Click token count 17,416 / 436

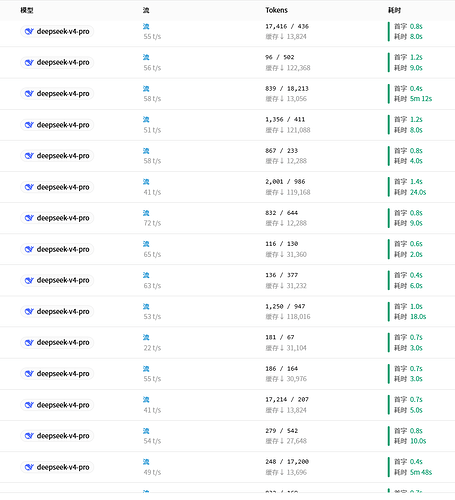point(287,26)
